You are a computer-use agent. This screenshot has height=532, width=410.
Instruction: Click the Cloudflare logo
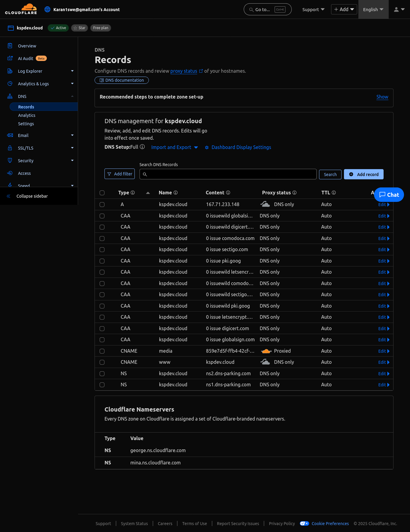point(21,9)
